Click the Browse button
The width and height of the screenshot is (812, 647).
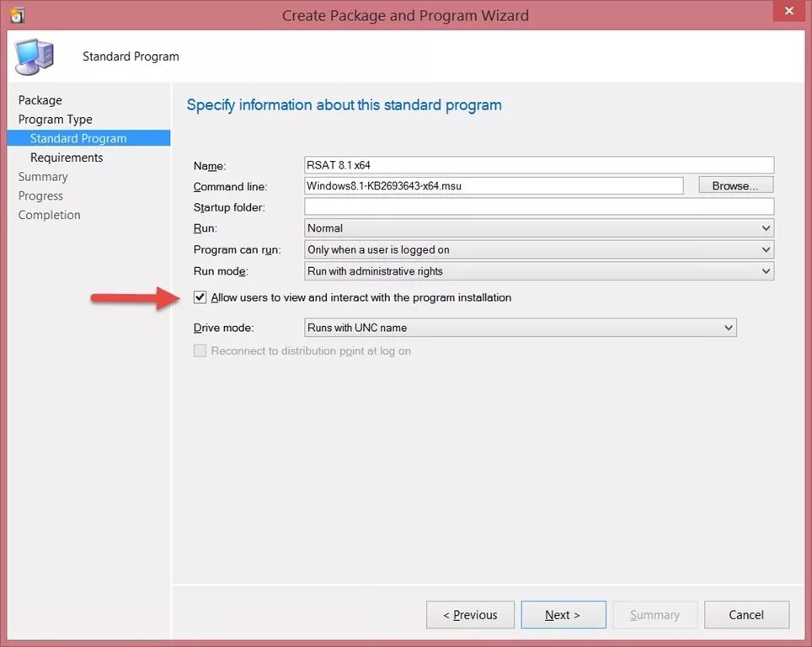pos(736,185)
